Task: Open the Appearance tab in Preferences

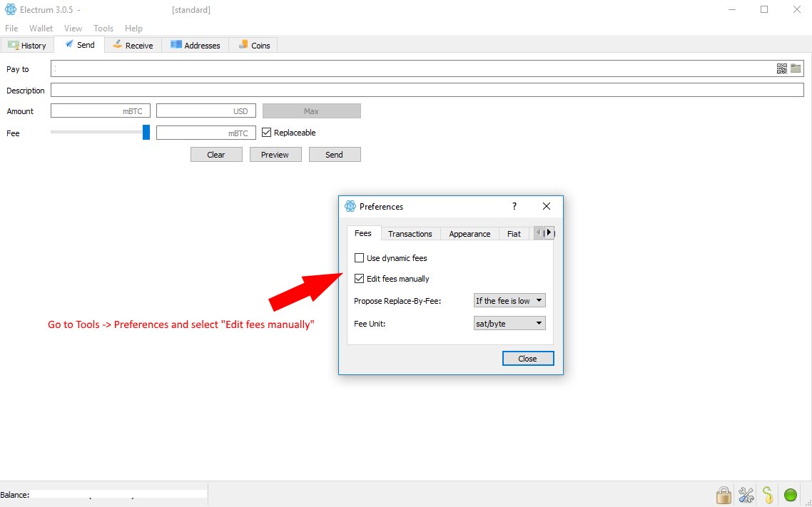Action: point(470,234)
